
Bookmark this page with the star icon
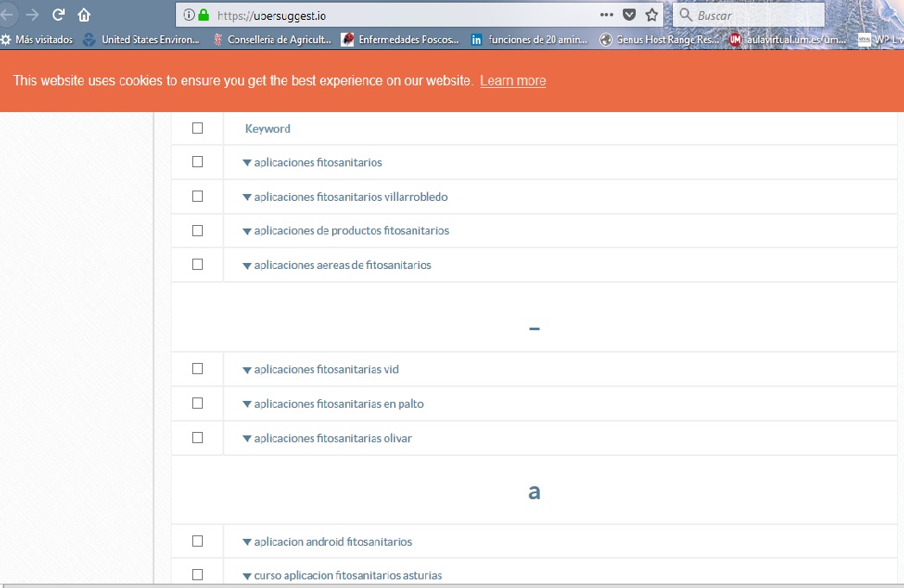click(x=652, y=15)
